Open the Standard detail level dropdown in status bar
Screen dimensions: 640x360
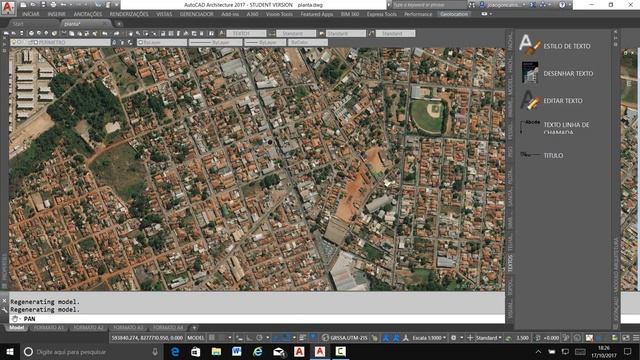489,338
